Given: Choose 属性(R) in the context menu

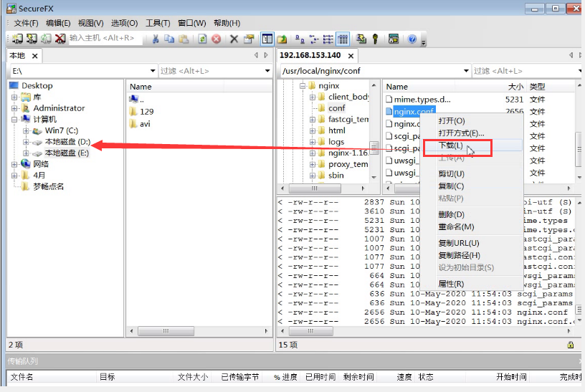Looking at the screenshot, I should click(472, 284).
